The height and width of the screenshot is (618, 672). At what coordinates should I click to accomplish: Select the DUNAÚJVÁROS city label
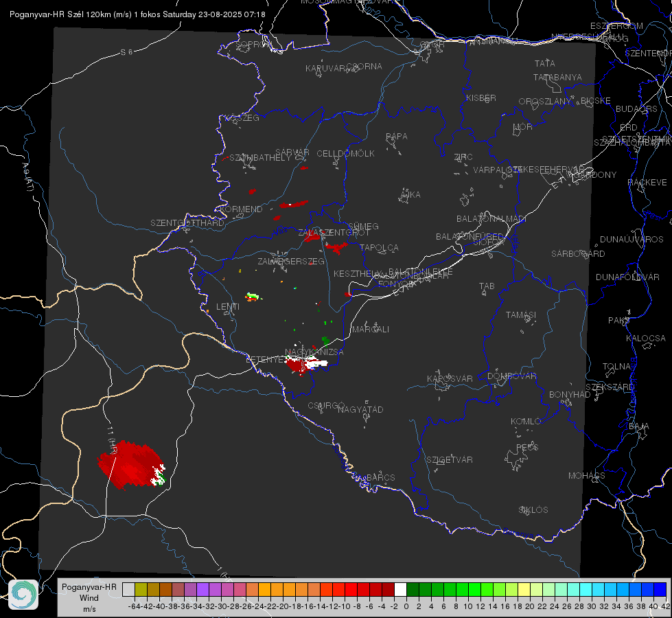[632, 240]
